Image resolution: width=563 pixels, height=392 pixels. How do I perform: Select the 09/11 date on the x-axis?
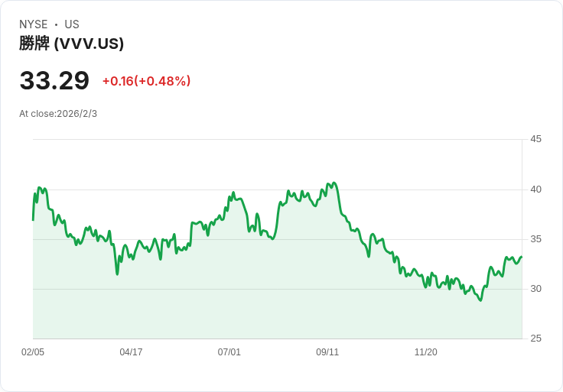pos(327,352)
